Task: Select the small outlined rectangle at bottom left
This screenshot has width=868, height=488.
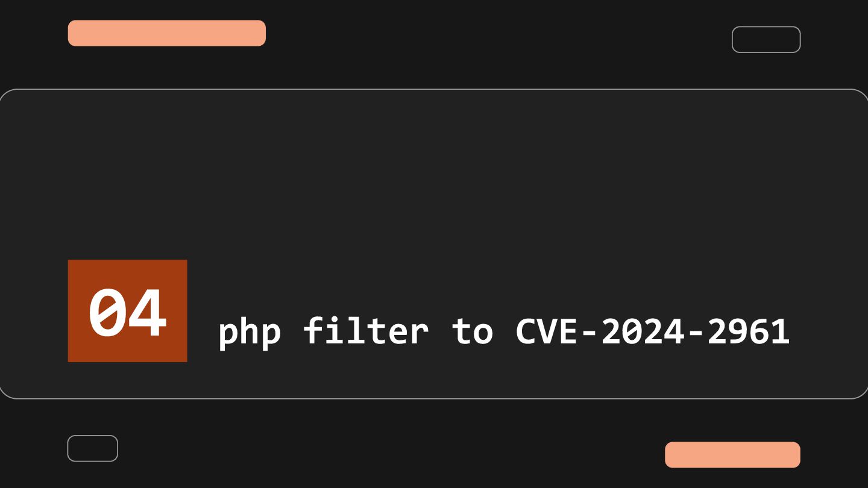Action: point(92,448)
